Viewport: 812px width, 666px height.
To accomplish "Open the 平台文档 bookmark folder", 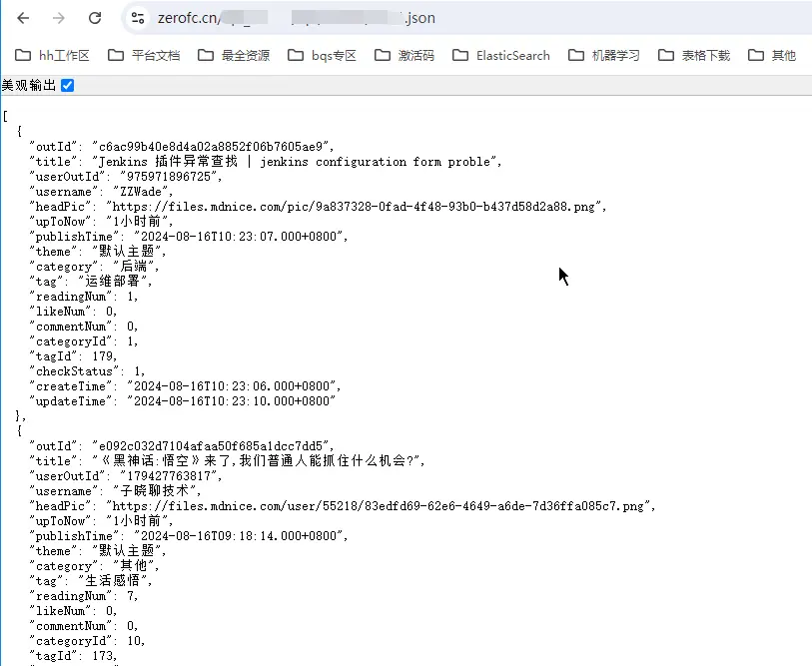I will [x=144, y=55].
